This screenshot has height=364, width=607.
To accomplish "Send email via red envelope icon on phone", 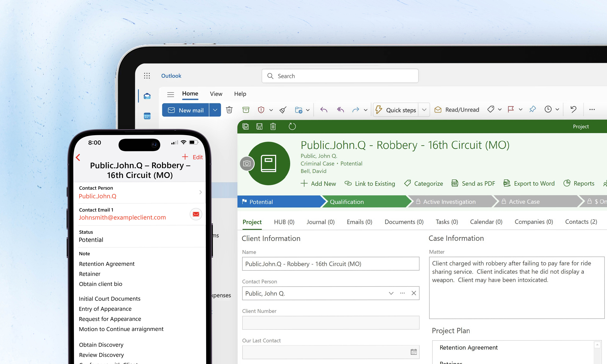I will tap(196, 214).
